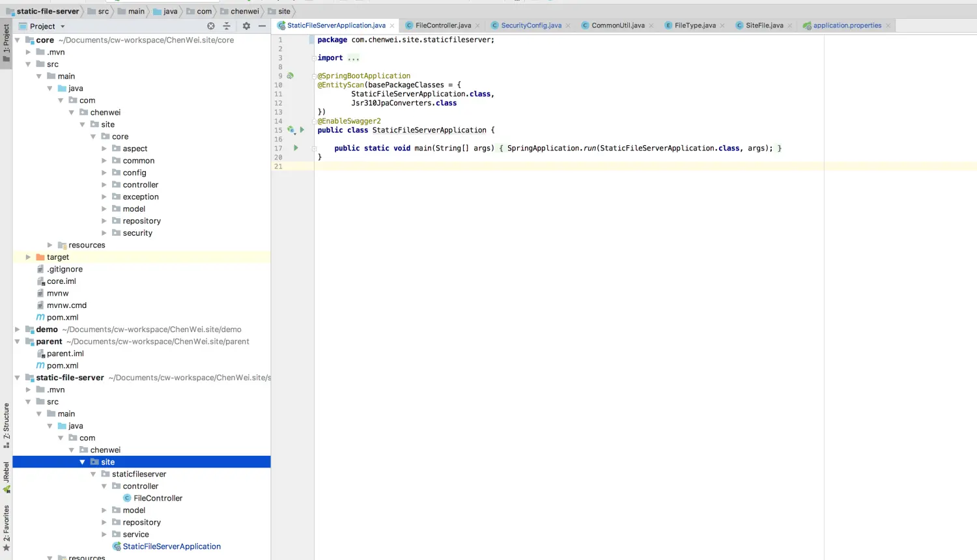Close the SecurityConfig.java tab
Image resolution: width=977 pixels, height=560 pixels.
[568, 26]
